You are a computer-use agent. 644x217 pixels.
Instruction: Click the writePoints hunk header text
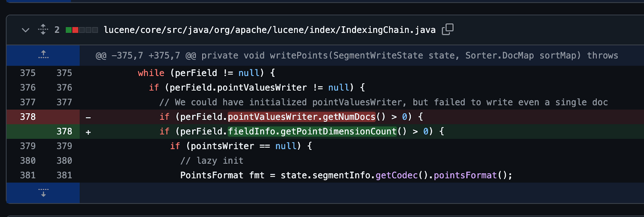[x=357, y=56]
